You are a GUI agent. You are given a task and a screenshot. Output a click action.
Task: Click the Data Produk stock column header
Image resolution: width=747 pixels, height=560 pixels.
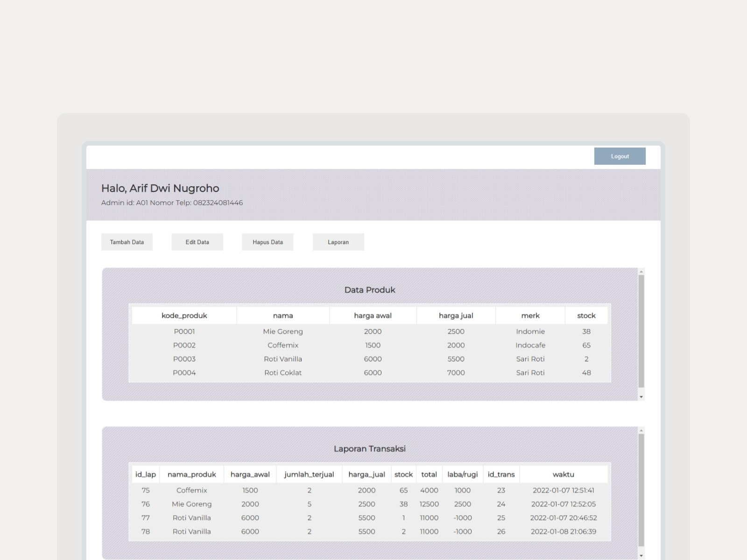coord(586,315)
